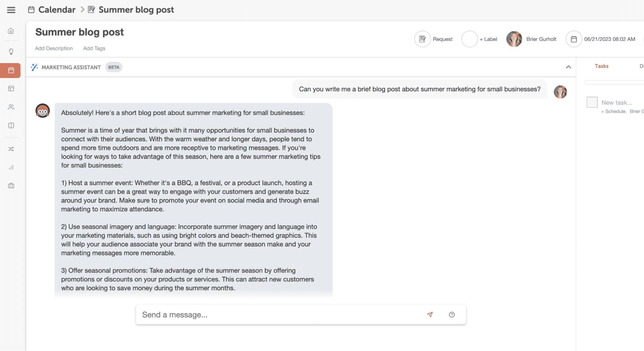This screenshot has height=351, width=644.
Task: Select the calendar sidebar icon
Action: point(11,70)
